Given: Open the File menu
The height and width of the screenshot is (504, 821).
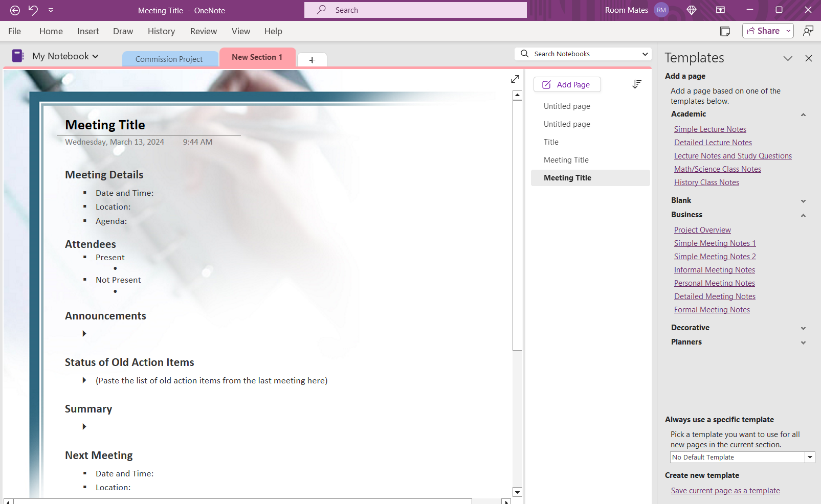Looking at the screenshot, I should pyautogui.click(x=15, y=31).
